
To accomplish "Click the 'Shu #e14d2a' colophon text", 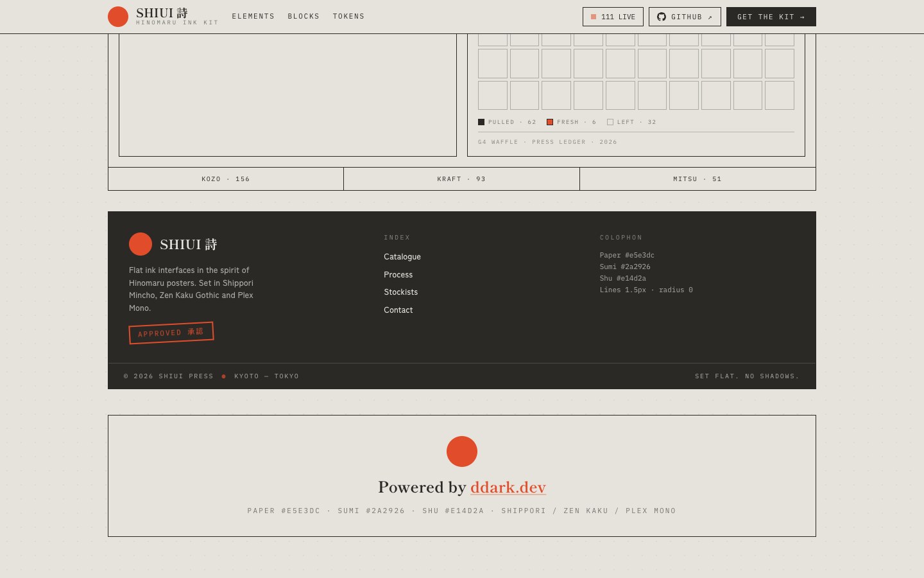I will click(623, 279).
